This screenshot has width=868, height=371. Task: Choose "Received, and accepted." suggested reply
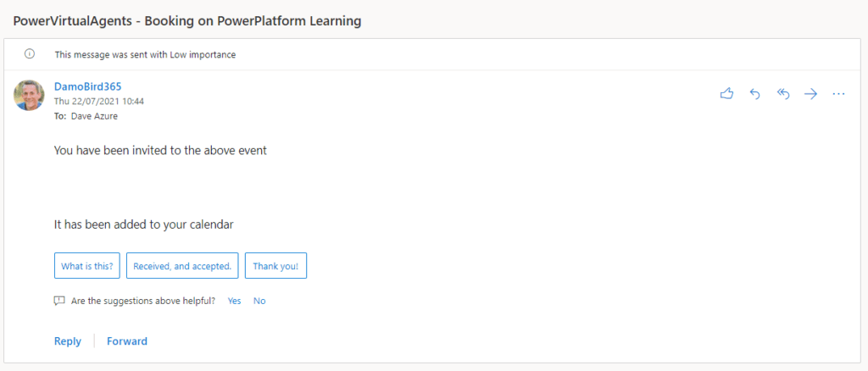(182, 266)
